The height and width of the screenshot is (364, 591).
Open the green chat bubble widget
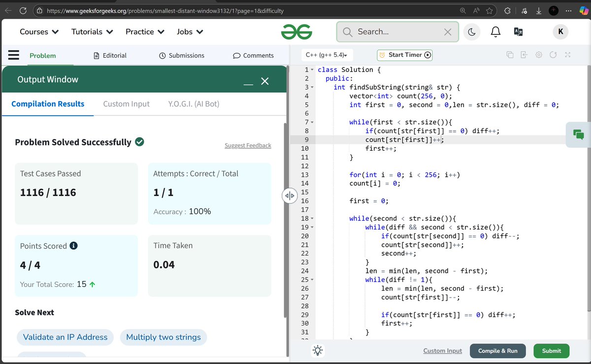pos(579,134)
